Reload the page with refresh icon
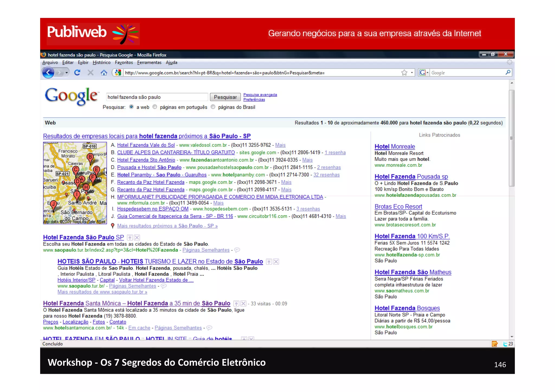This screenshot has width=555, height=392. (77, 73)
